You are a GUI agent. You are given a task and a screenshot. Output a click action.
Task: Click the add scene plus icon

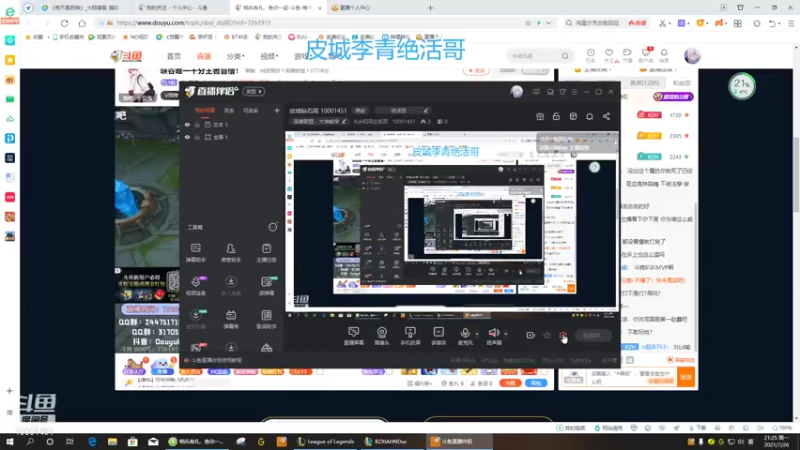(x=277, y=110)
